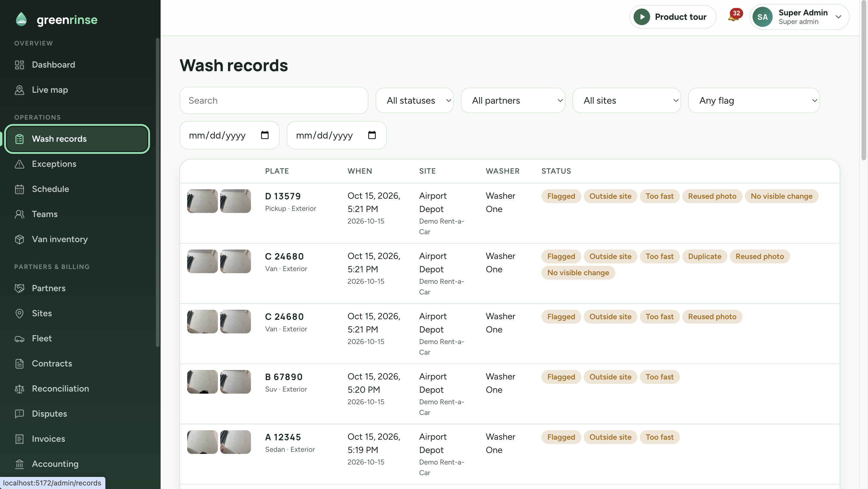The width and height of the screenshot is (868, 489).
Task: Click the Schedule calendar icon in sidebar
Action: [x=19, y=189]
